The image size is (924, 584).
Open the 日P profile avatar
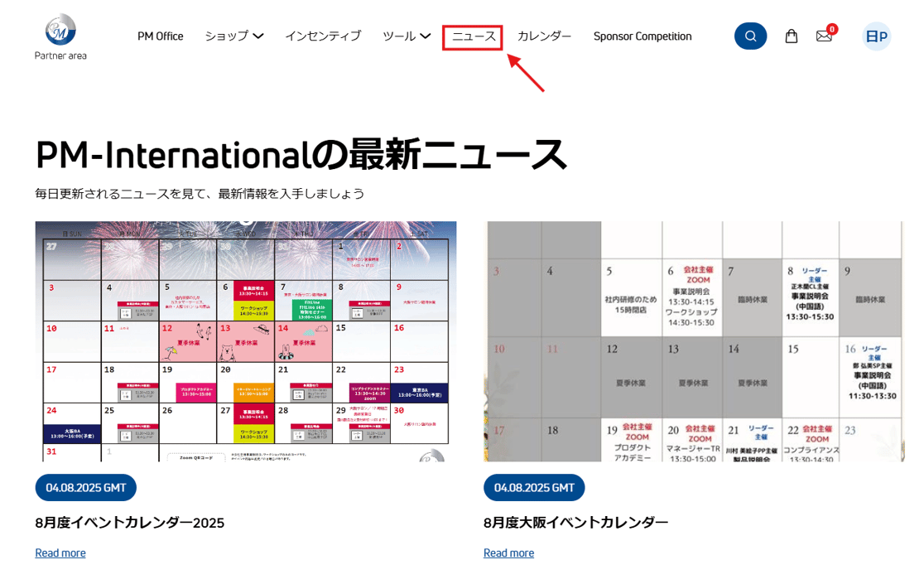(x=876, y=36)
